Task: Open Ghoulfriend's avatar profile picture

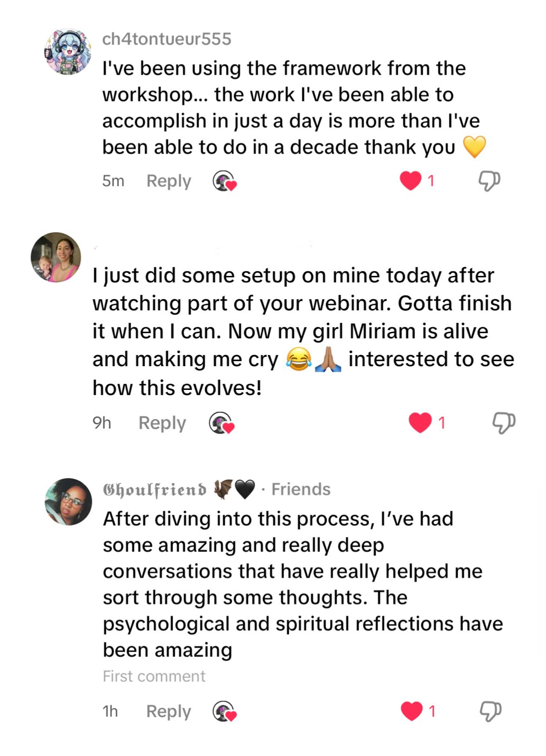Action: 68,501
